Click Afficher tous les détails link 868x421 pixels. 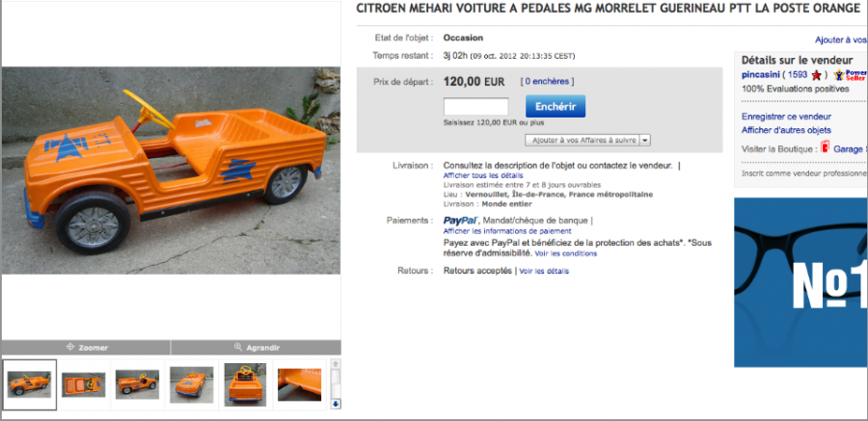point(483,175)
